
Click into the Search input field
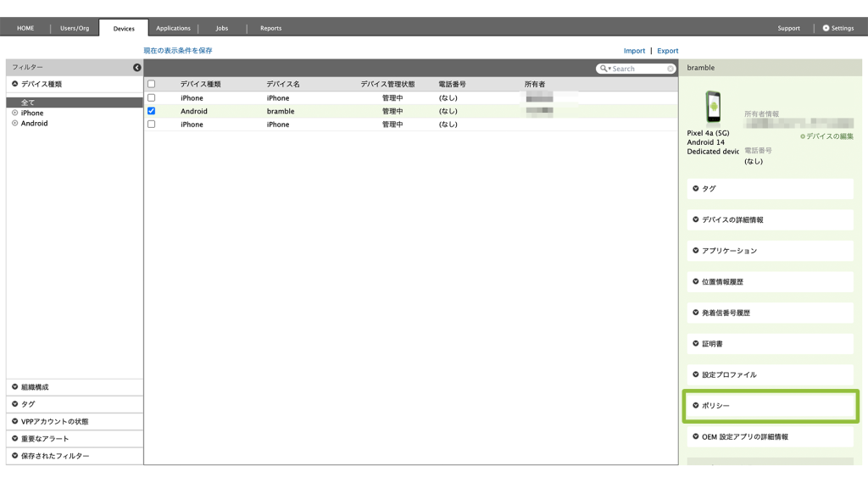[x=637, y=69]
